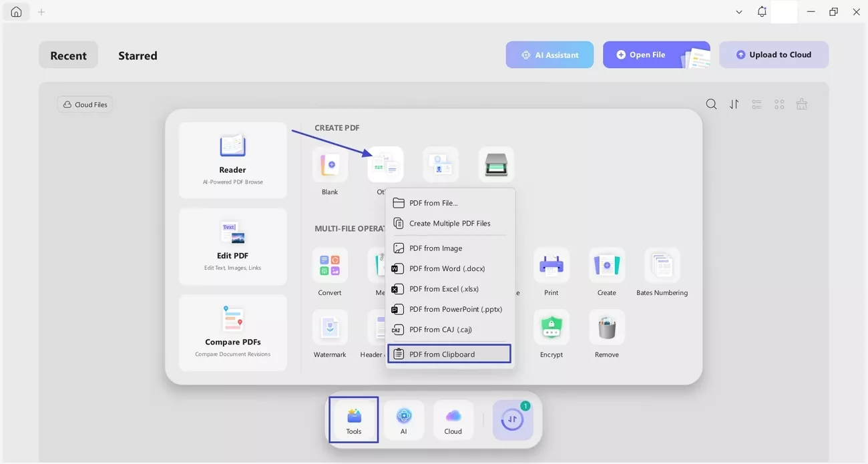Choose PDF from PowerPoint (.pptx)
This screenshot has height=464, width=868.
[449, 309]
